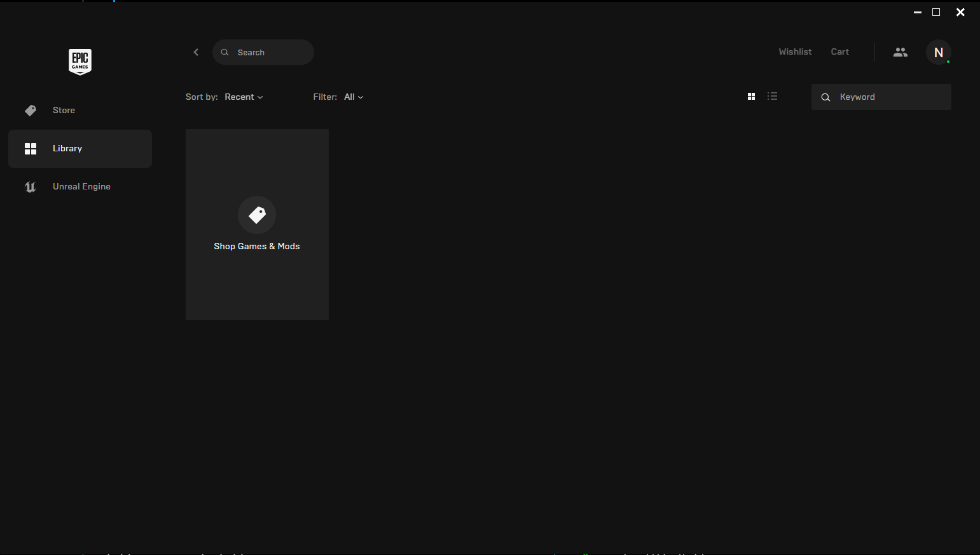Open the account menu avatar N
Screen dimensions: 980x555
pyautogui.click(x=939, y=52)
